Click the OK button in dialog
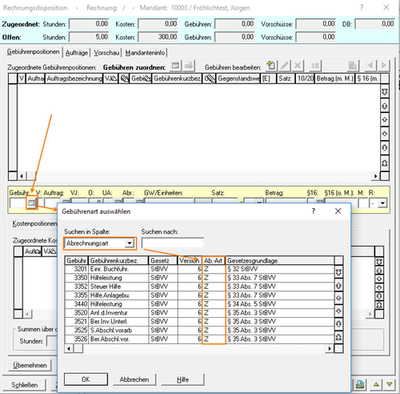This screenshot has width=400, height=394. [86, 379]
